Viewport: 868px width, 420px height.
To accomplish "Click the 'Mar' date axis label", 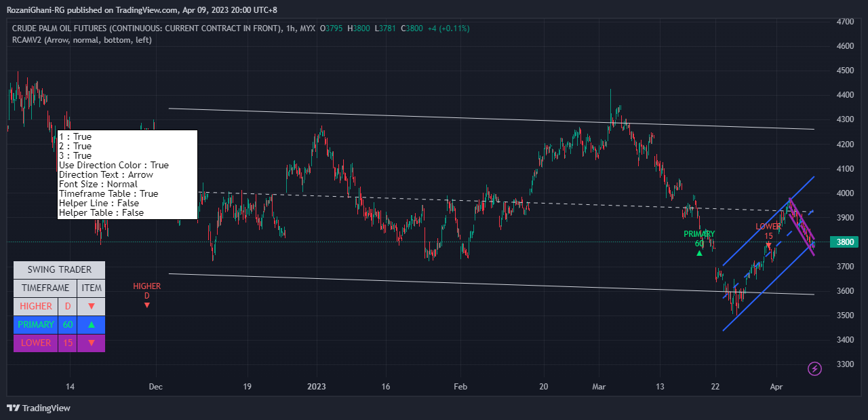I will coord(599,387).
